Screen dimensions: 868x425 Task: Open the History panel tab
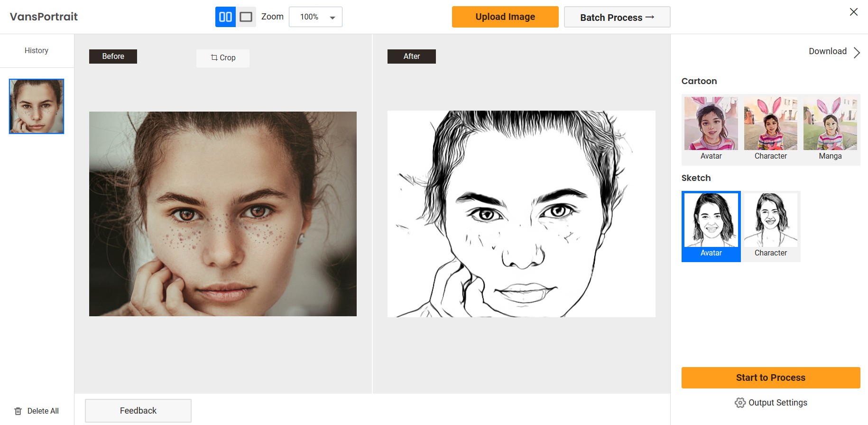[x=37, y=50]
